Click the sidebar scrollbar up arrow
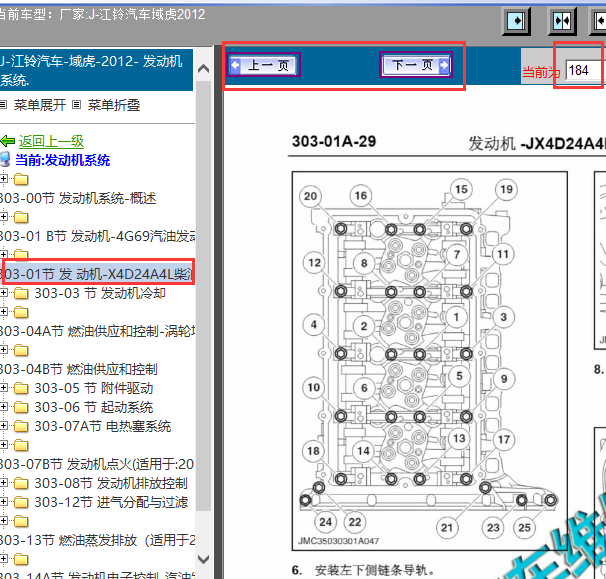The image size is (606, 579). (x=203, y=69)
